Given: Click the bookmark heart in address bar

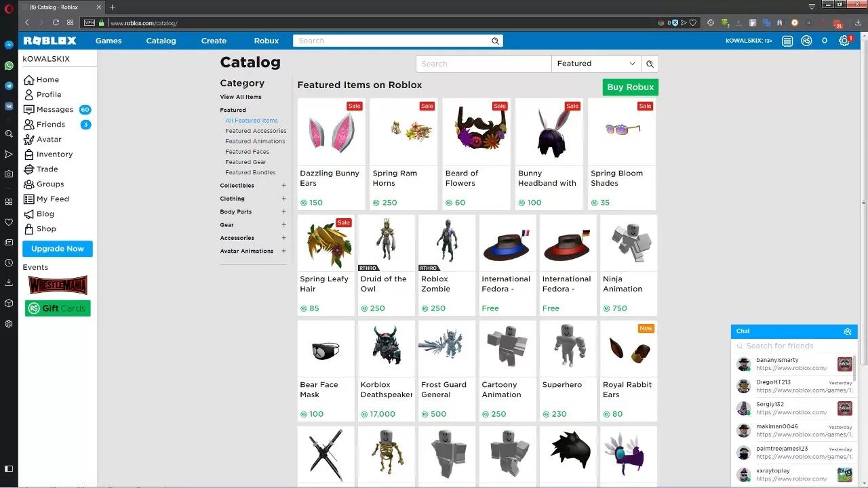Looking at the screenshot, I should point(692,22).
